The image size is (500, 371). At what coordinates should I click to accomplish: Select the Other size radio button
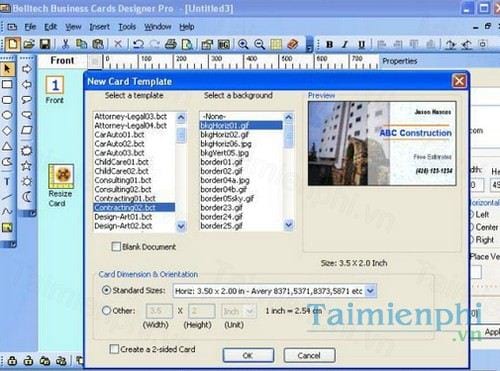click(x=106, y=311)
